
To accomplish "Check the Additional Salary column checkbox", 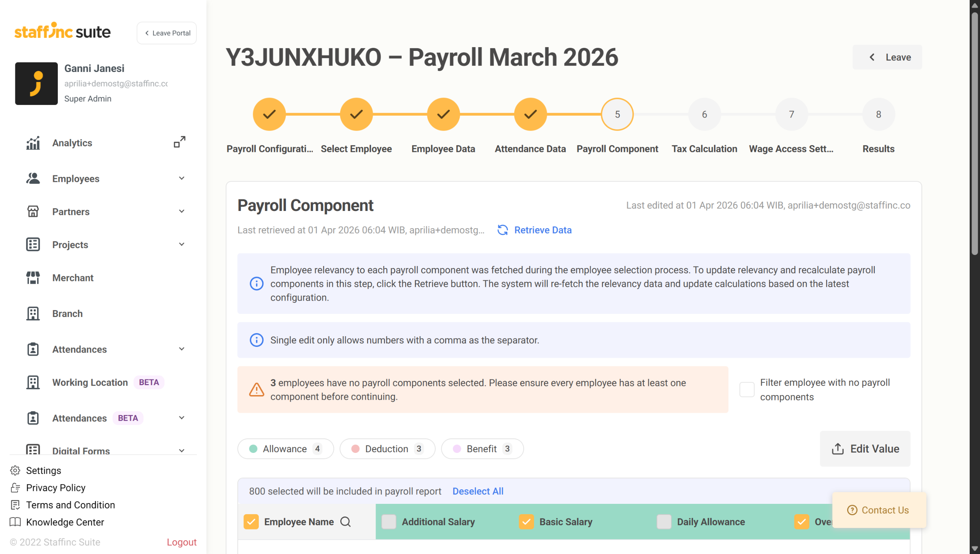I will coord(389,522).
